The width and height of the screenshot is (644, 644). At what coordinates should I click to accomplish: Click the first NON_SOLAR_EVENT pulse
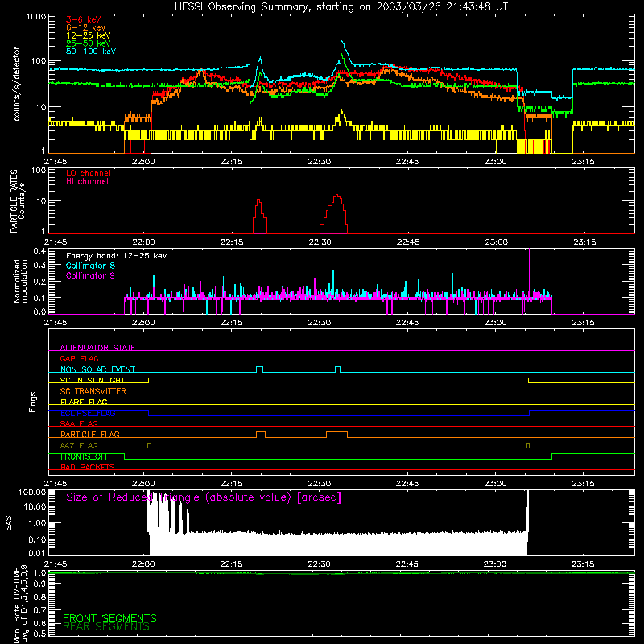(259, 367)
